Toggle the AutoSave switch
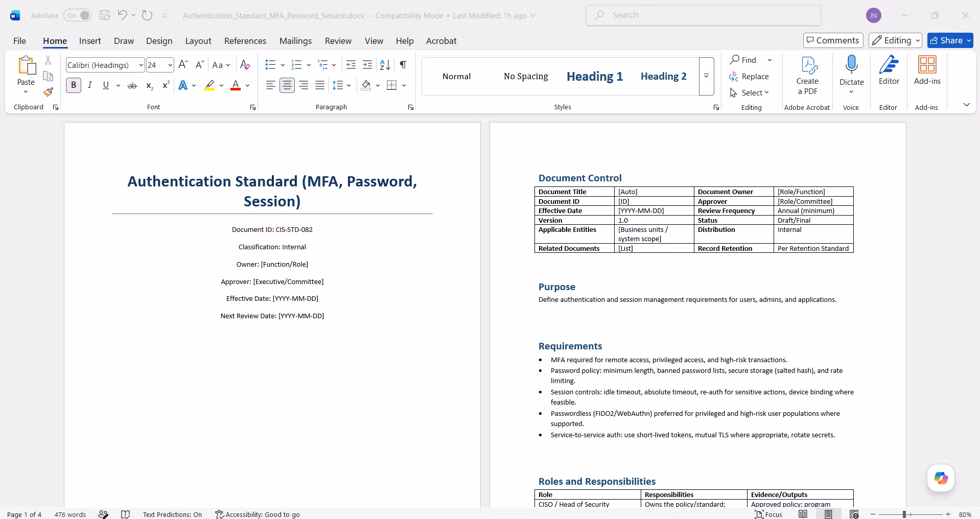This screenshot has height=519, width=980. pyautogui.click(x=78, y=15)
